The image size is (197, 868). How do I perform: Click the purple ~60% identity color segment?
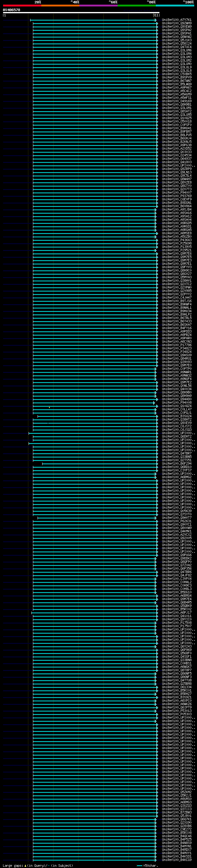98,6
